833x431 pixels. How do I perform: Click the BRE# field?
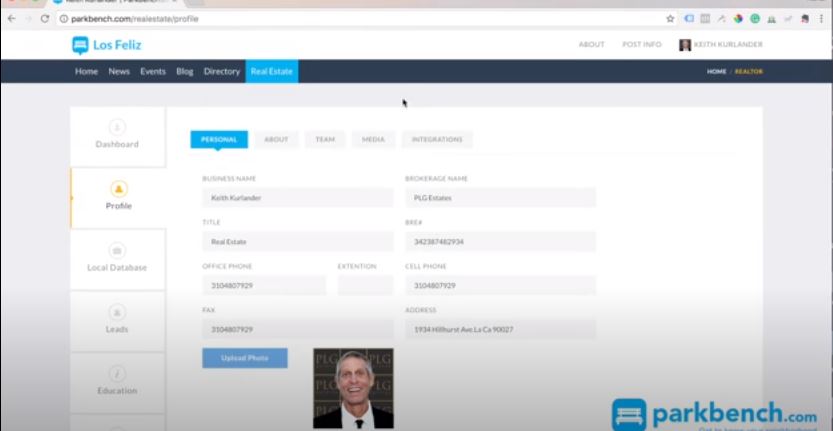tap(500, 242)
